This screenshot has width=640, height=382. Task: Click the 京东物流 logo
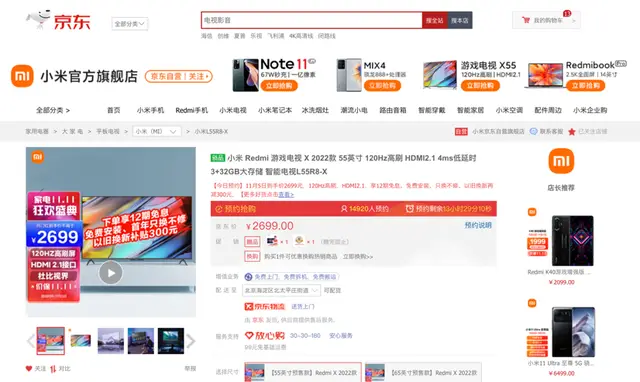264,306
